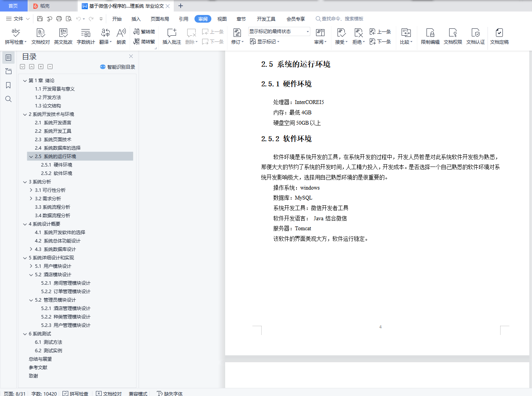Switch to the 首页 tab
Image resolution: width=532 pixels, height=396 pixels.
tap(13, 6)
